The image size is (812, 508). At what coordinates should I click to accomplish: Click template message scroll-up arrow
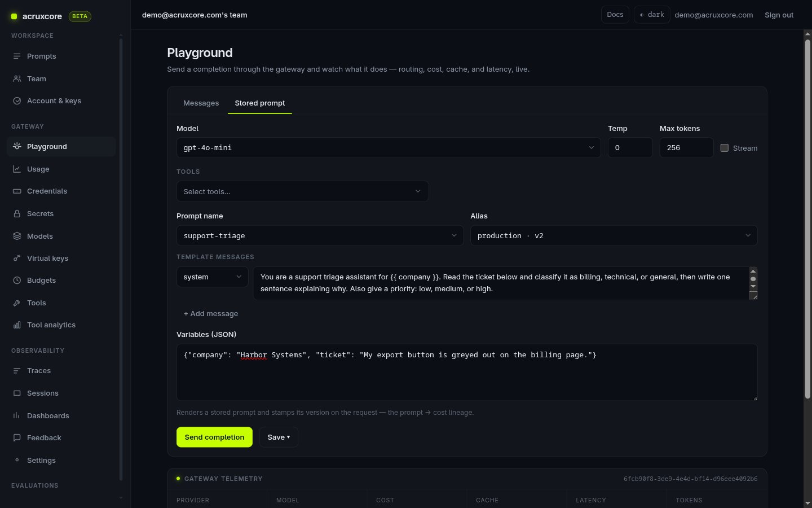coord(753,271)
